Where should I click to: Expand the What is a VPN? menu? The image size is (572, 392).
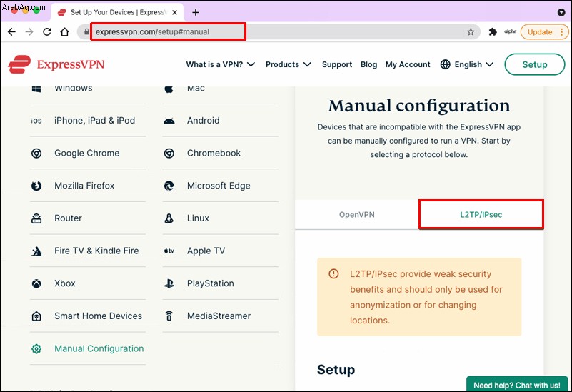click(x=221, y=64)
